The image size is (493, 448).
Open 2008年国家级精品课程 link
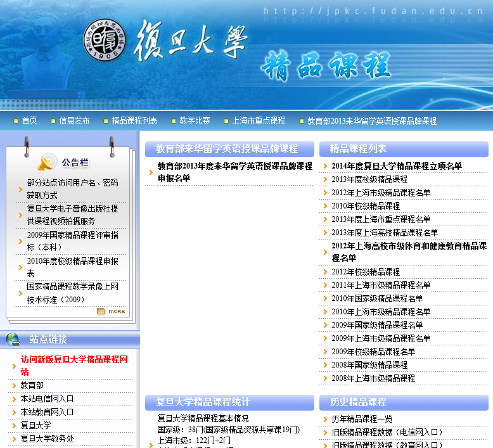point(369,365)
